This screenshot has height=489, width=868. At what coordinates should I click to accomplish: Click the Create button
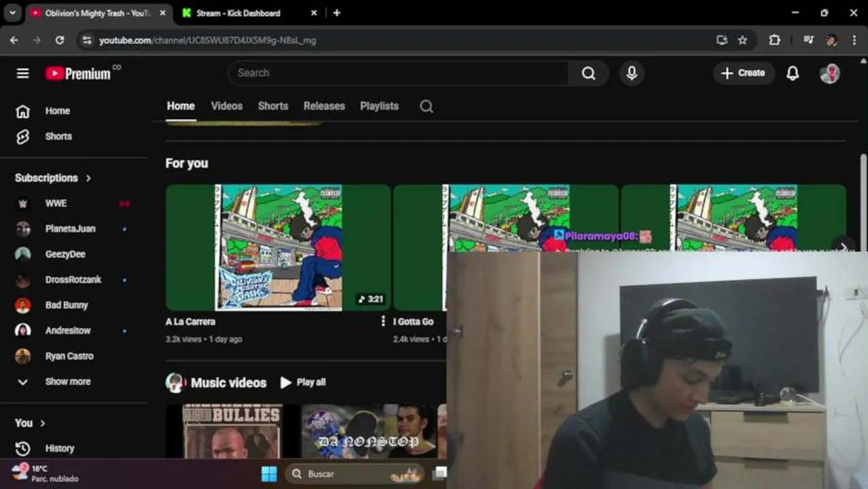(744, 73)
